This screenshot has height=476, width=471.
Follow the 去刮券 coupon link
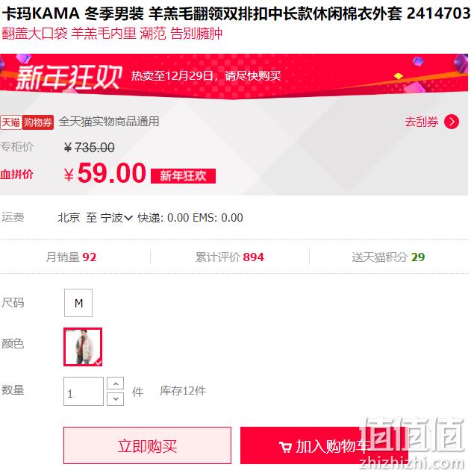tap(422, 122)
